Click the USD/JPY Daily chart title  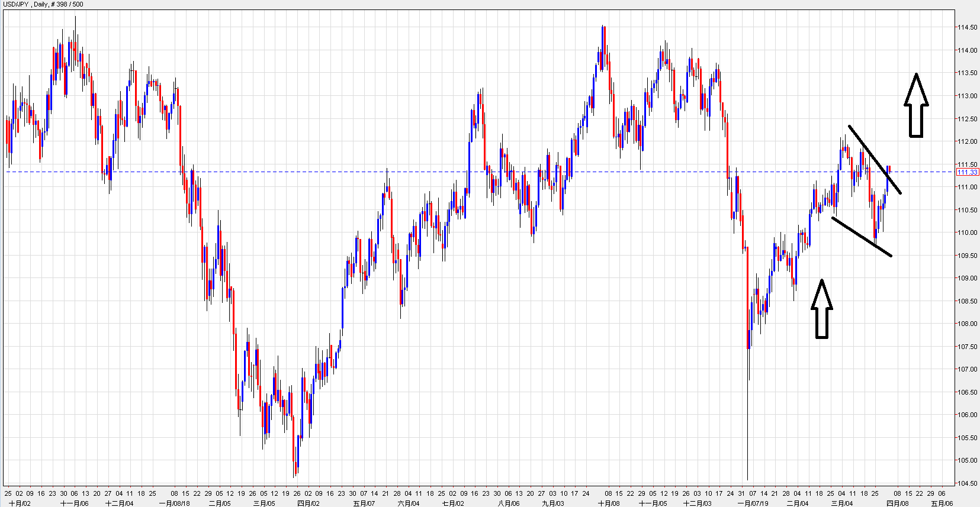tap(43, 4)
